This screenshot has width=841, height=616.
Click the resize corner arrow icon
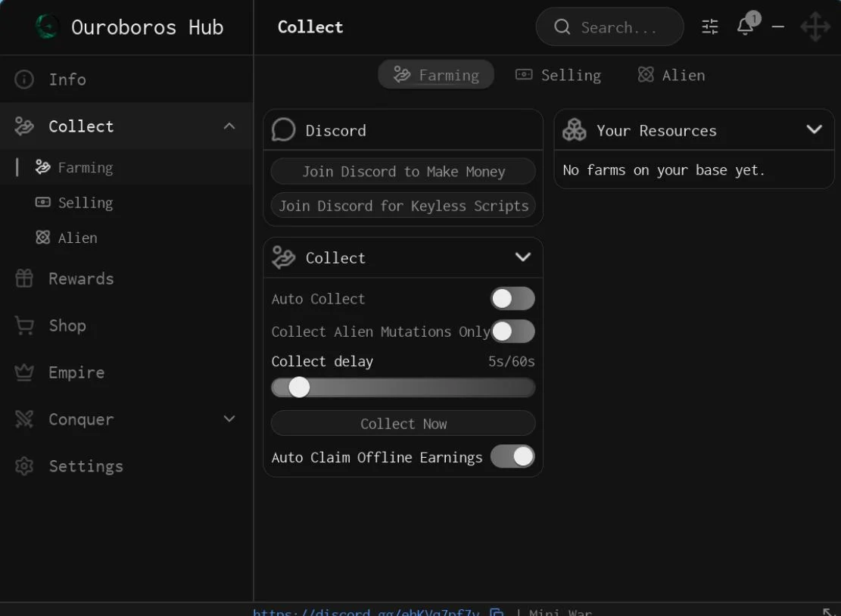point(830,611)
